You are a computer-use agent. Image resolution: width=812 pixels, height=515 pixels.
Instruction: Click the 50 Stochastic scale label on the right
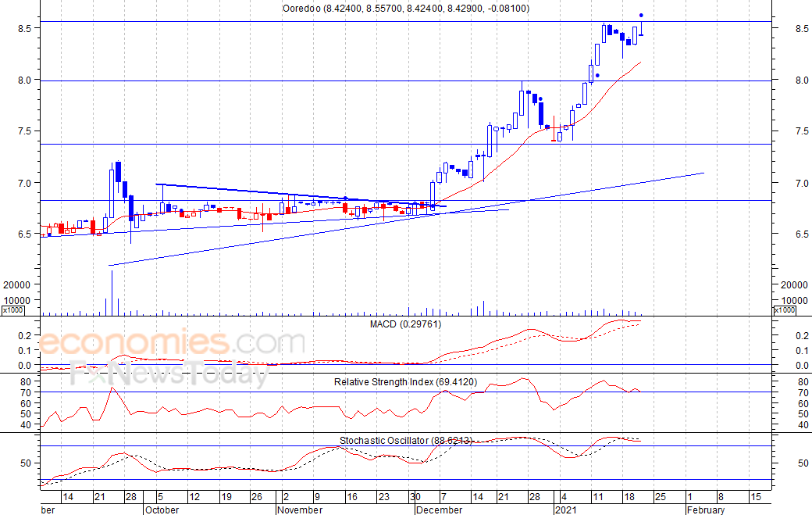[x=803, y=463]
